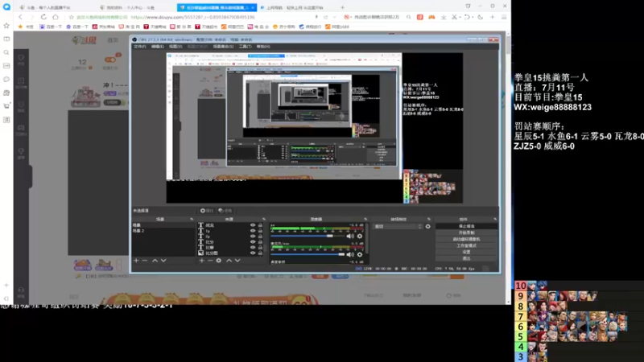Click 开始录制 start recording button

coord(467,232)
